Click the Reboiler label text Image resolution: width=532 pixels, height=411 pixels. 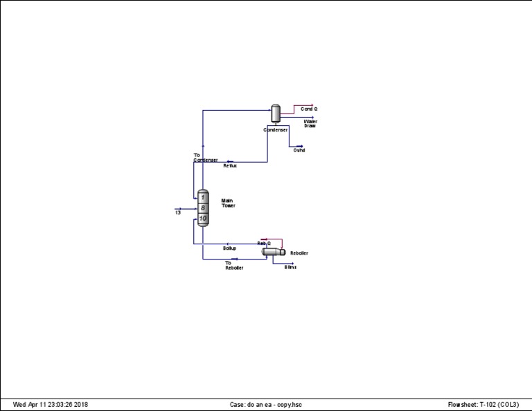coord(299,253)
